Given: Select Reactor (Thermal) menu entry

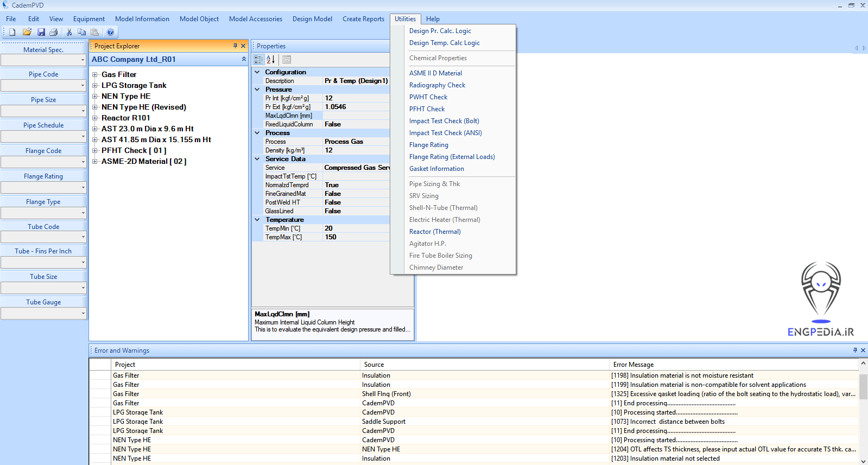Looking at the screenshot, I should tap(435, 232).
